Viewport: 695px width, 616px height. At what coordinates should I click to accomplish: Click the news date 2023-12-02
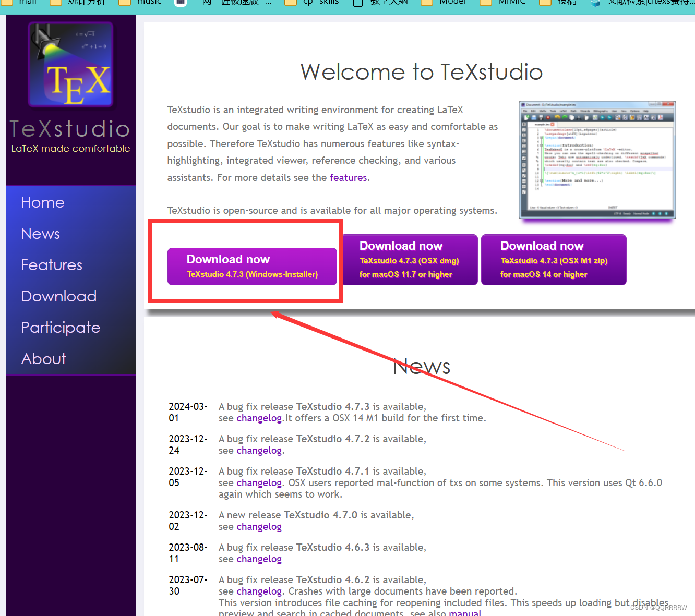pyautogui.click(x=188, y=521)
